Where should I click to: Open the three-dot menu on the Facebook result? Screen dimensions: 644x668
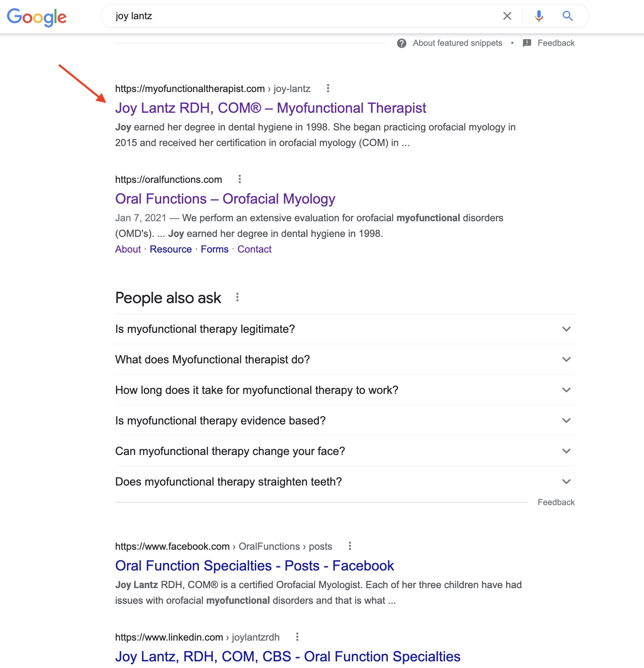tap(350, 546)
